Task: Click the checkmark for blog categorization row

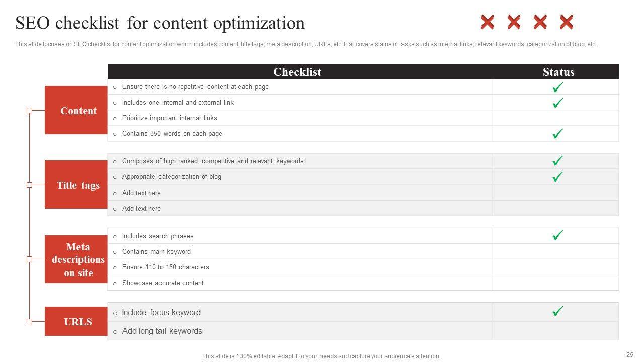Action: pyautogui.click(x=557, y=177)
